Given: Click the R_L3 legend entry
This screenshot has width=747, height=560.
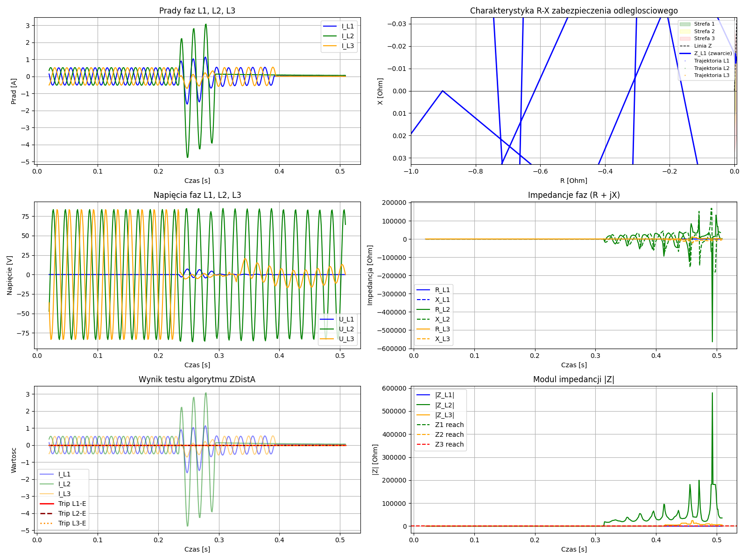Looking at the screenshot, I should (442, 329).
